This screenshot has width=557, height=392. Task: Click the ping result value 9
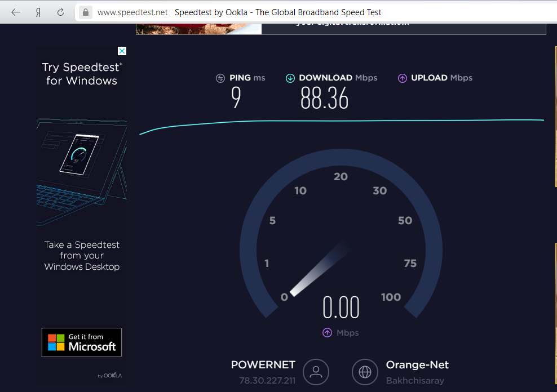coord(236,98)
